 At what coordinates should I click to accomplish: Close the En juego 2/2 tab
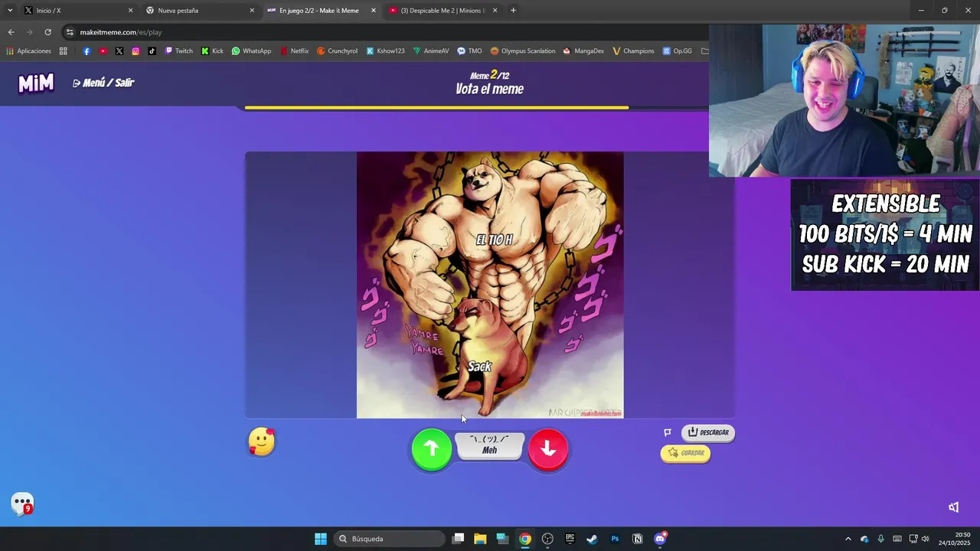click(x=374, y=11)
